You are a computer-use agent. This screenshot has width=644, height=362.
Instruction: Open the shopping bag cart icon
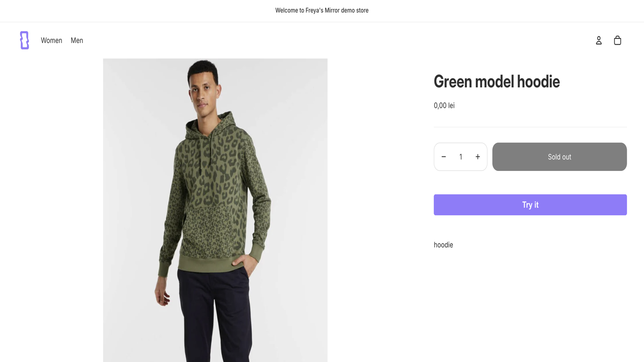pyautogui.click(x=617, y=40)
